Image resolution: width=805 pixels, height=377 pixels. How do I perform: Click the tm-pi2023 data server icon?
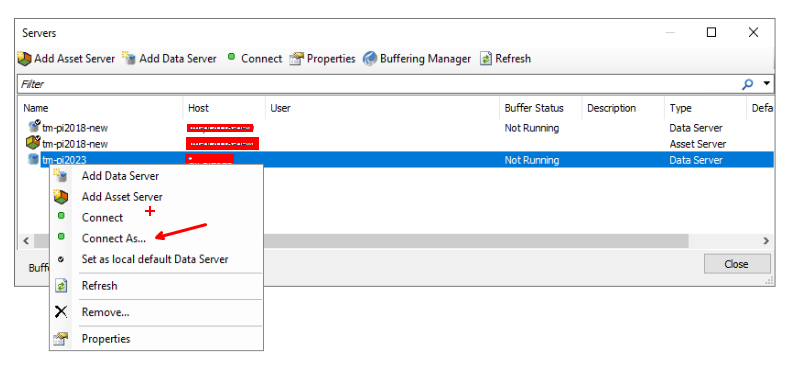[34, 160]
